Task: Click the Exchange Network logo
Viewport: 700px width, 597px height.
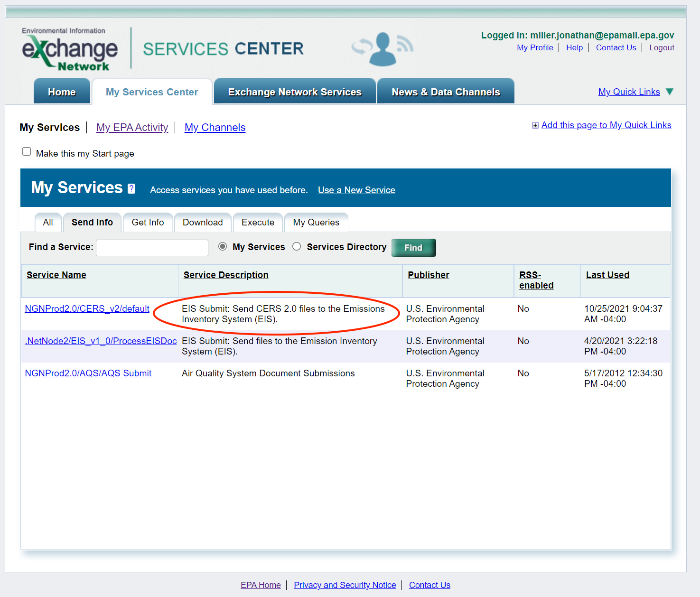Action: click(x=70, y=49)
